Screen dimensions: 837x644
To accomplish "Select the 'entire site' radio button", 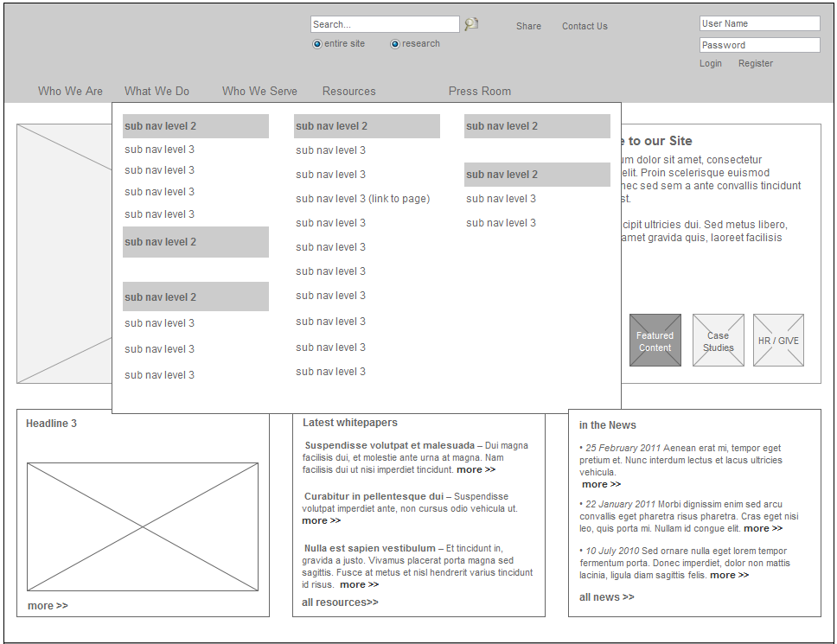I will (317, 44).
